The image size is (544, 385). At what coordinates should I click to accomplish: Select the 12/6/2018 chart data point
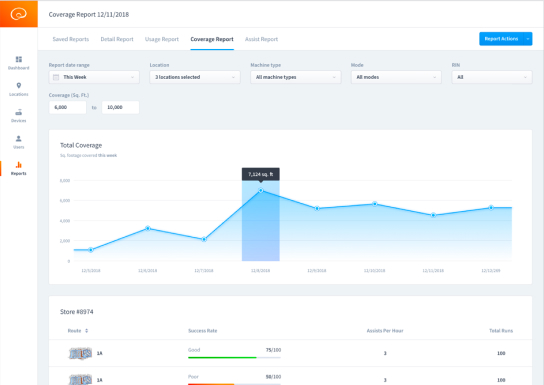tap(148, 228)
